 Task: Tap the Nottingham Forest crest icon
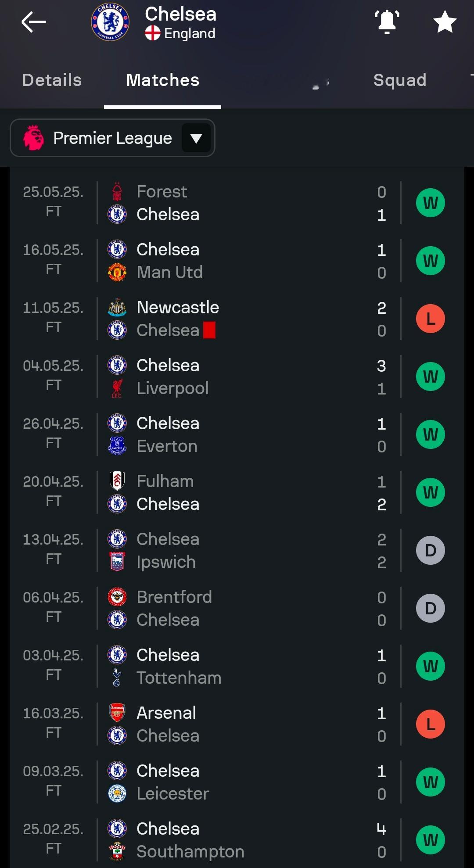coord(117,192)
